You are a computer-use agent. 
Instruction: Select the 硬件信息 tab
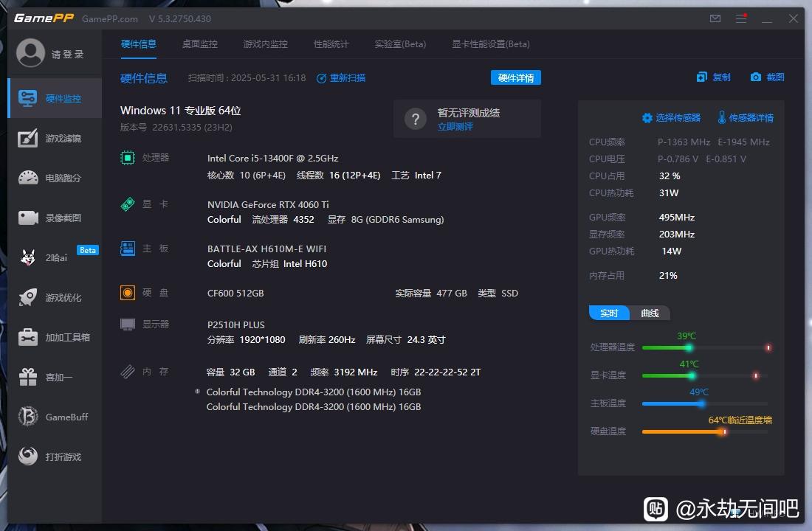click(x=138, y=44)
